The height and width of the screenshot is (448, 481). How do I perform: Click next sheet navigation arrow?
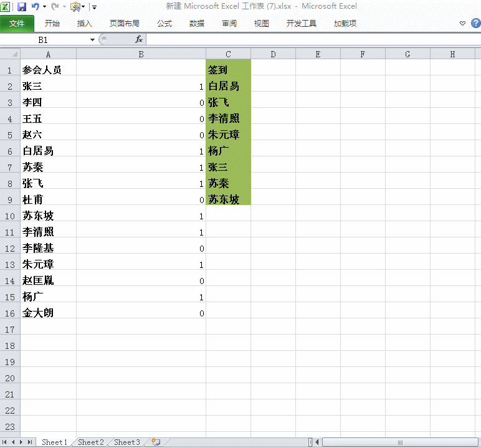[21, 442]
